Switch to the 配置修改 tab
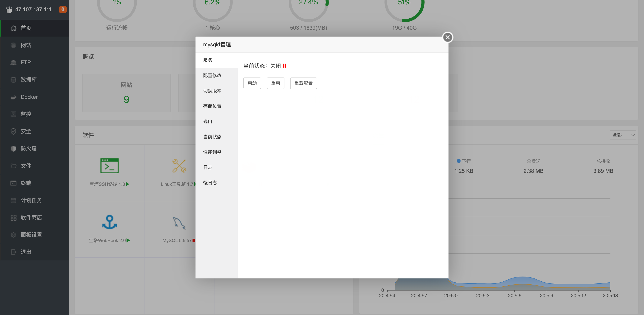 216,75
